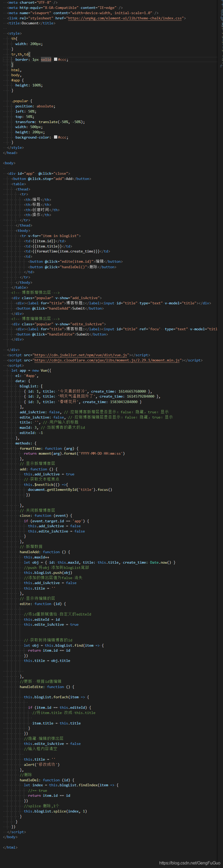This screenshot has height=868, width=223.
Task: Click the transform: translate(-50%, -50%) rule
Action: (x=50, y=122)
